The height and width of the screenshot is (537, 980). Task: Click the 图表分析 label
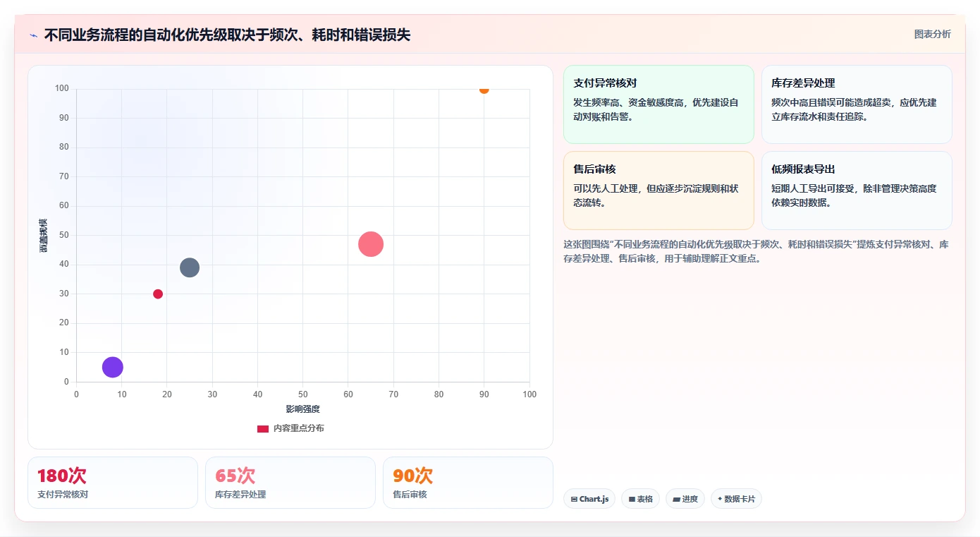click(932, 34)
